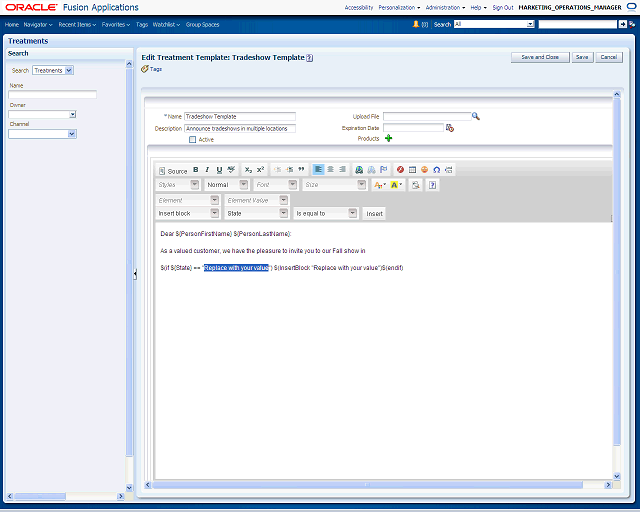This screenshot has width=640, height=512.
Task: Open the Normal format dropdown
Action: [x=226, y=185]
